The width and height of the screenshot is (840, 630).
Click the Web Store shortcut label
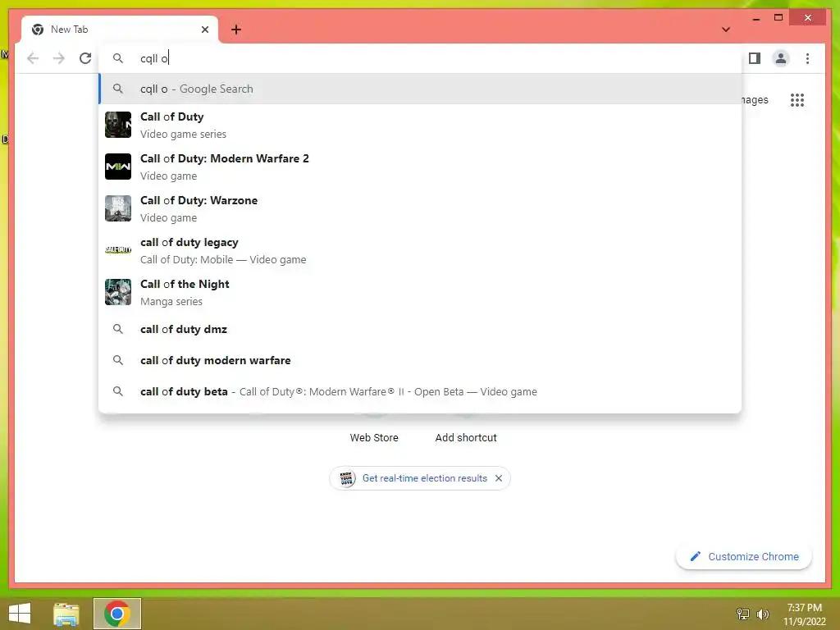[374, 438]
